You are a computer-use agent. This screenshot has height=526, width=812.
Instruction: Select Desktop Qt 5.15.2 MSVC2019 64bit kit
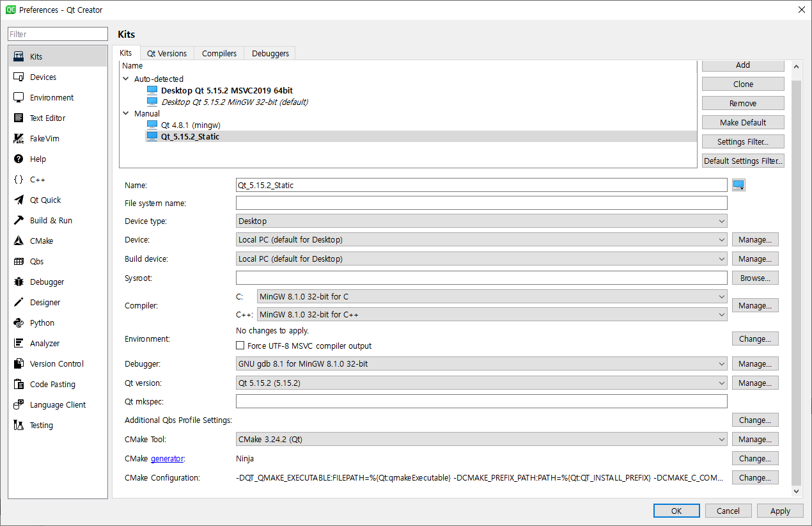(226, 90)
